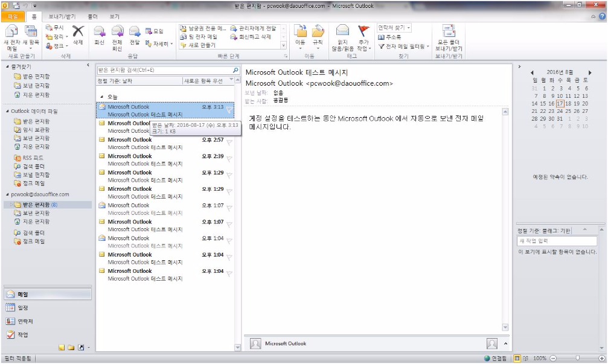Collapse the to-do bar arrow
Image resolution: width=608 pixels, height=364 pixels.
(520, 66)
